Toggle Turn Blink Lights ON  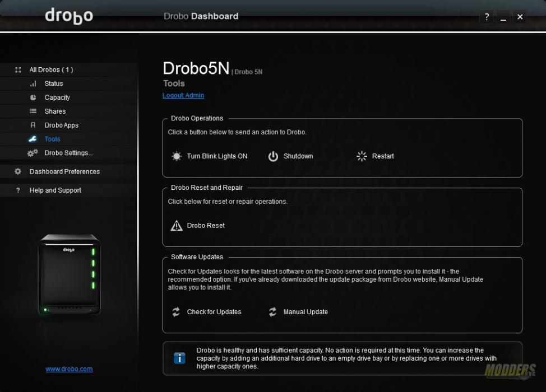(177, 156)
